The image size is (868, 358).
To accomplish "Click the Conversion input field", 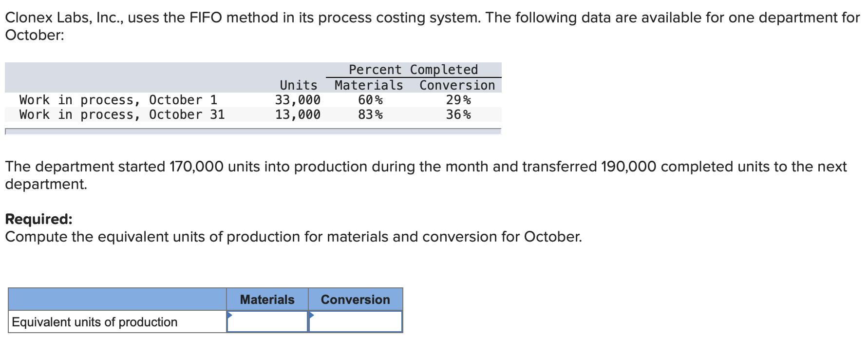I will pos(356,321).
